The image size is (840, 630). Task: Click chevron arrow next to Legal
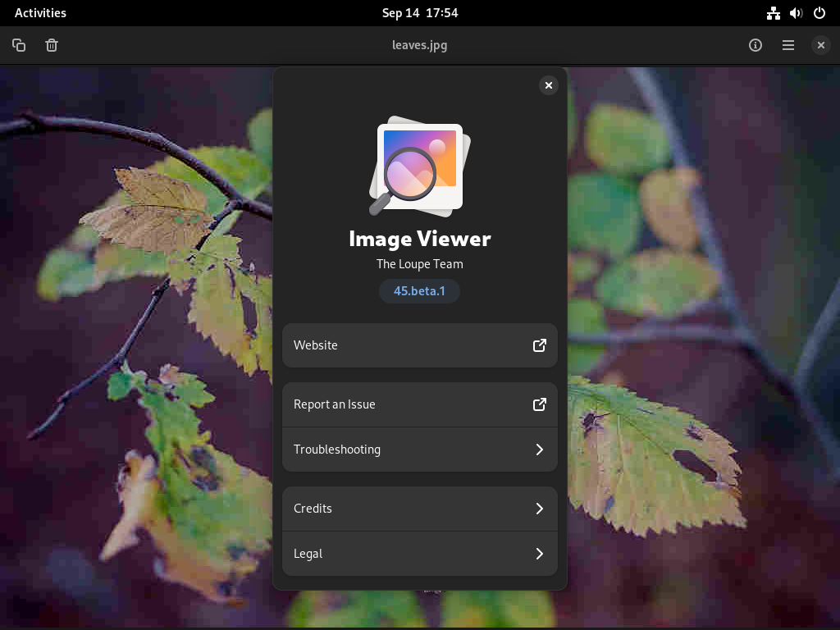(540, 554)
